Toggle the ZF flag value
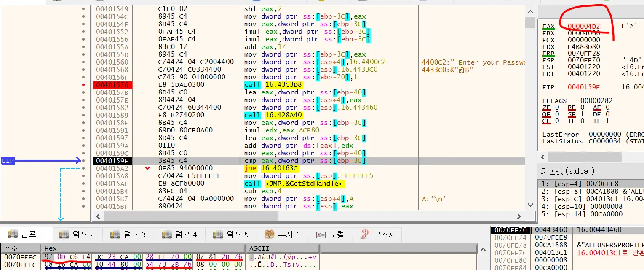This screenshot has width=644, height=270. click(x=557, y=108)
